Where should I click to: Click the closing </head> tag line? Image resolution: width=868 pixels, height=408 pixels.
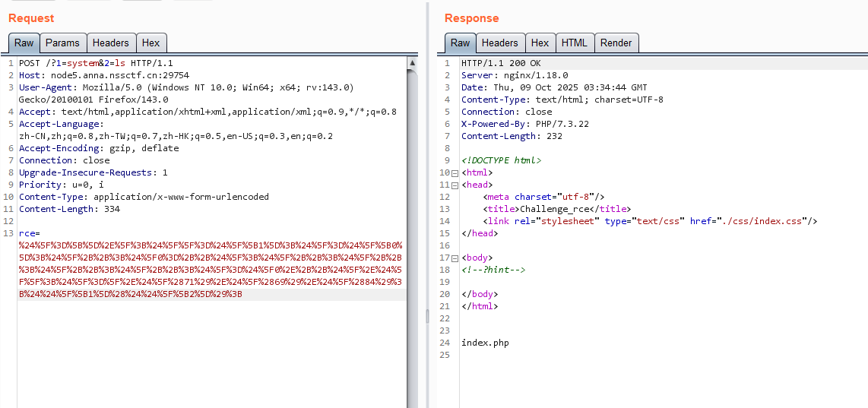(x=480, y=233)
